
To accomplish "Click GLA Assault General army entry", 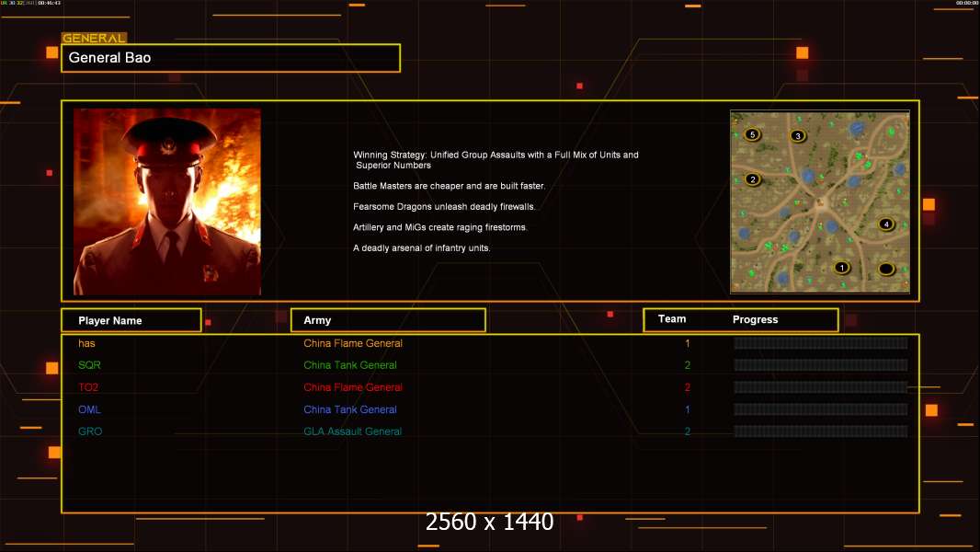I will pyautogui.click(x=352, y=431).
